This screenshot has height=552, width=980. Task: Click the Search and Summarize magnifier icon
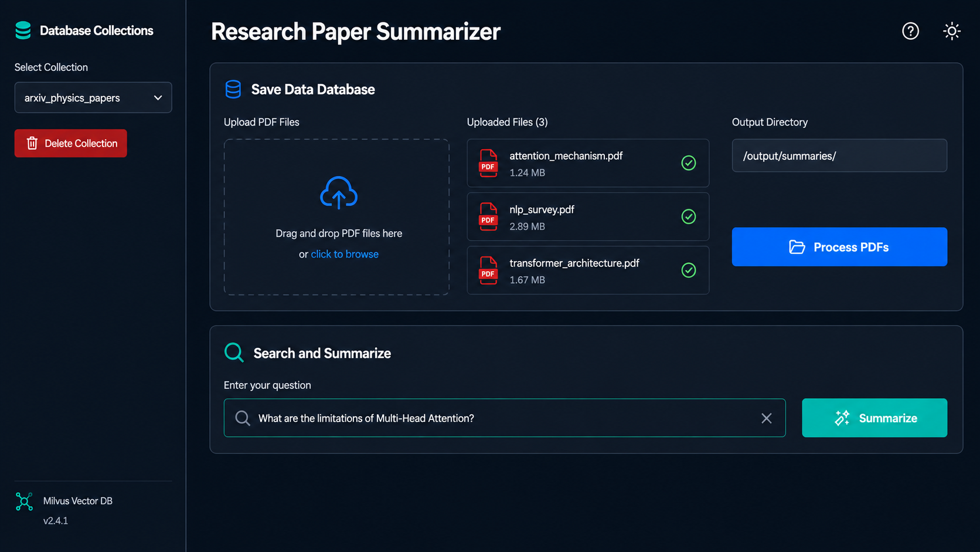pyautogui.click(x=234, y=353)
